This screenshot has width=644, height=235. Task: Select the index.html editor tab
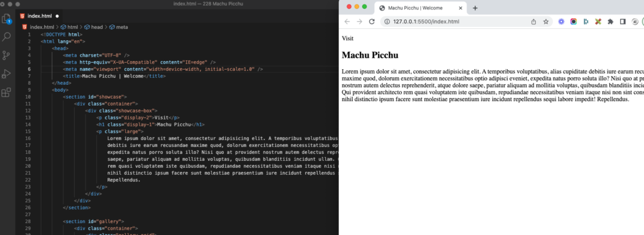click(x=40, y=16)
